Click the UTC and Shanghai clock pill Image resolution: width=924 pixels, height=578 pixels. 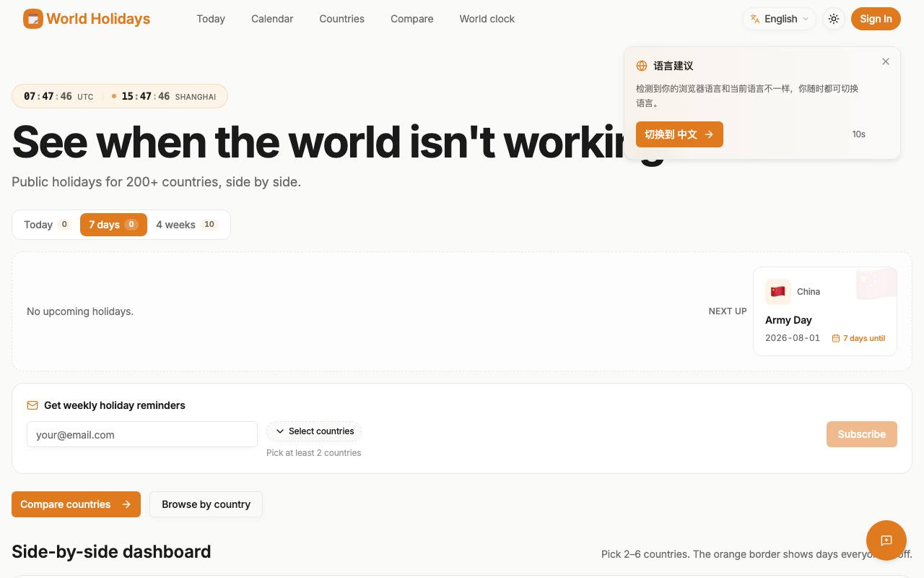click(x=120, y=96)
